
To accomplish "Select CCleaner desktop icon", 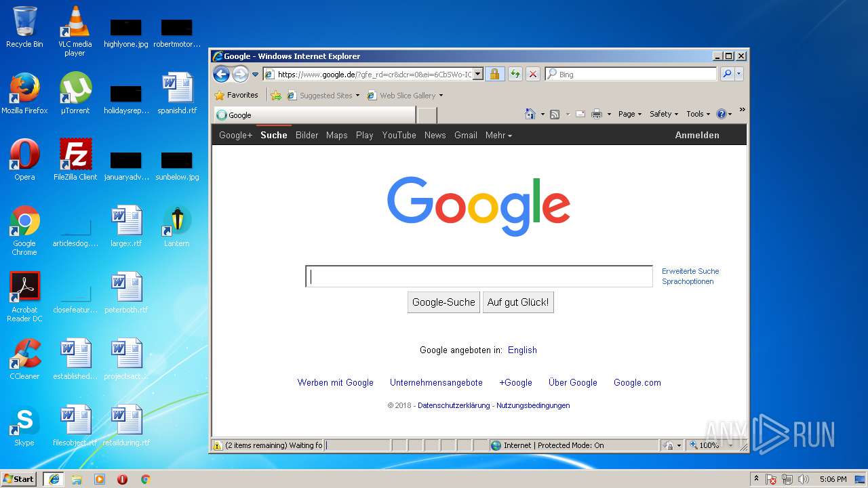I will [x=24, y=359].
